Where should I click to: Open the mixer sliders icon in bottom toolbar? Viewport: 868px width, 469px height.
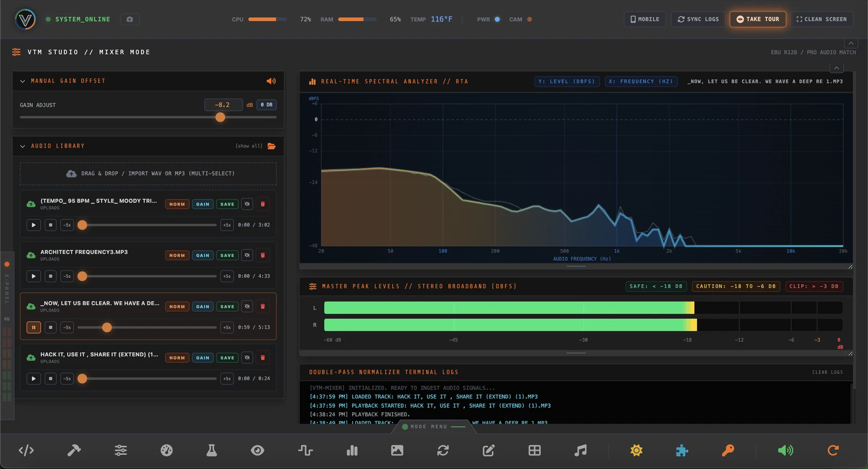[121, 450]
